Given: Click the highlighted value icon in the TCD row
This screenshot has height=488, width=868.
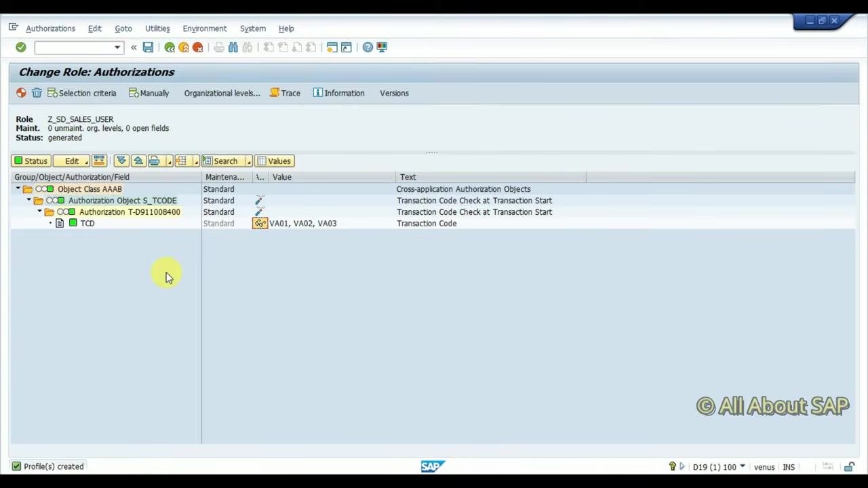Looking at the screenshot, I should (x=260, y=223).
